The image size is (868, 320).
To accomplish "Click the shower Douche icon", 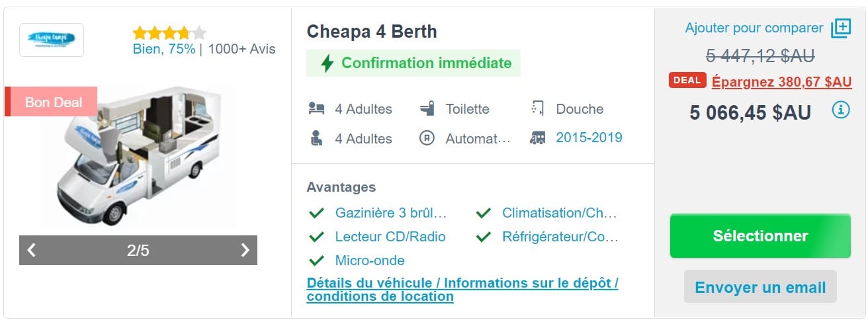I will click(x=537, y=108).
